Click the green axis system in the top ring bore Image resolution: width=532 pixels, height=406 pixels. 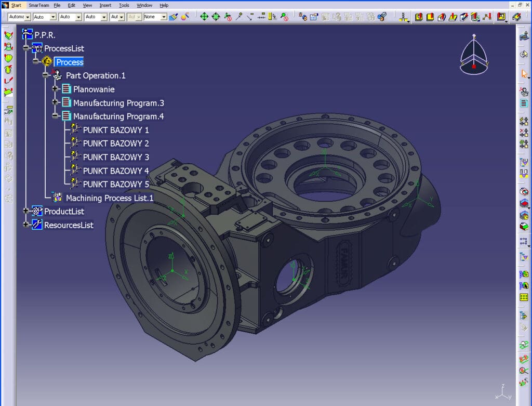325,165
